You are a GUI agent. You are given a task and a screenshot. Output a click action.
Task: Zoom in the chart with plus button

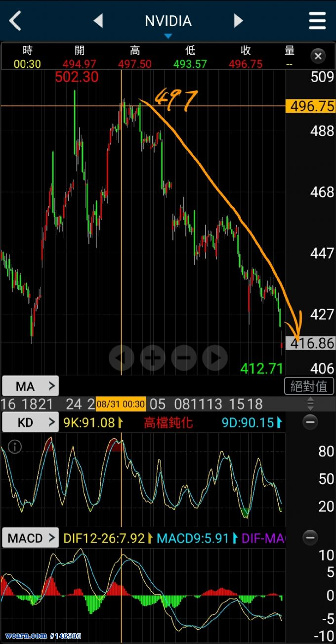(x=153, y=357)
